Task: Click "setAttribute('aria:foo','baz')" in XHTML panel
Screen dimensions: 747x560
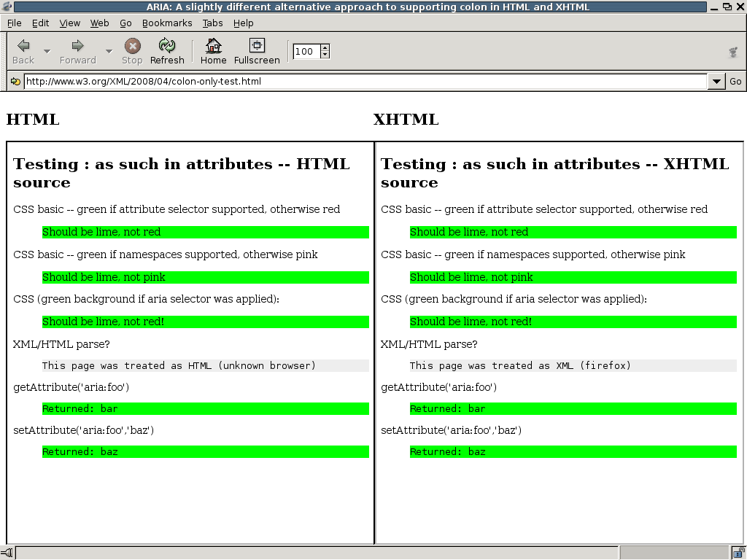Action: pos(451,430)
